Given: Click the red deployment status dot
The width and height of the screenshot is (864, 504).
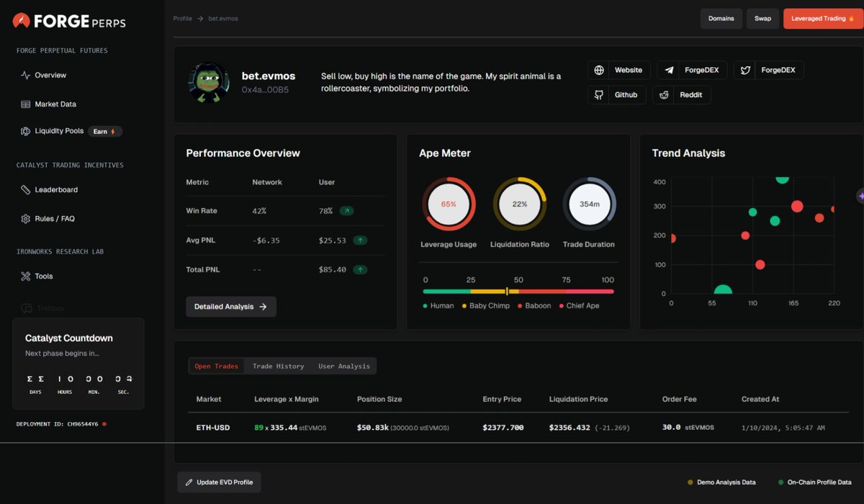Looking at the screenshot, I should click(104, 424).
